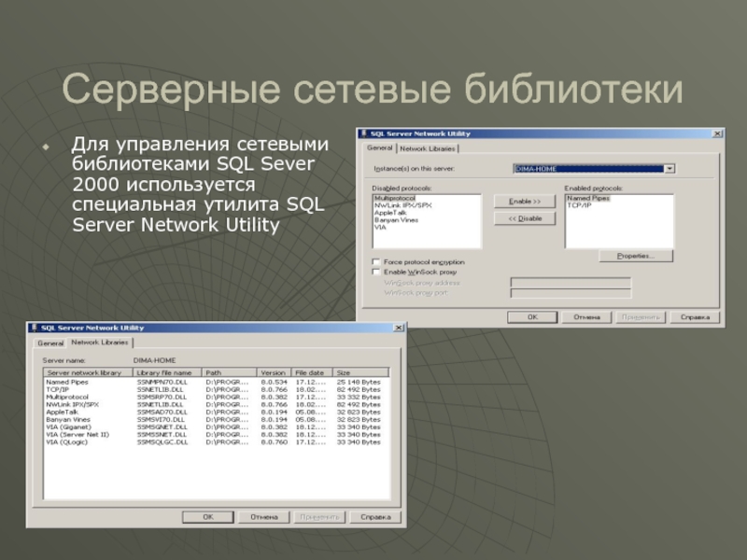Click Отмена in the upper General dialog
The image size is (747, 560).
(586, 317)
